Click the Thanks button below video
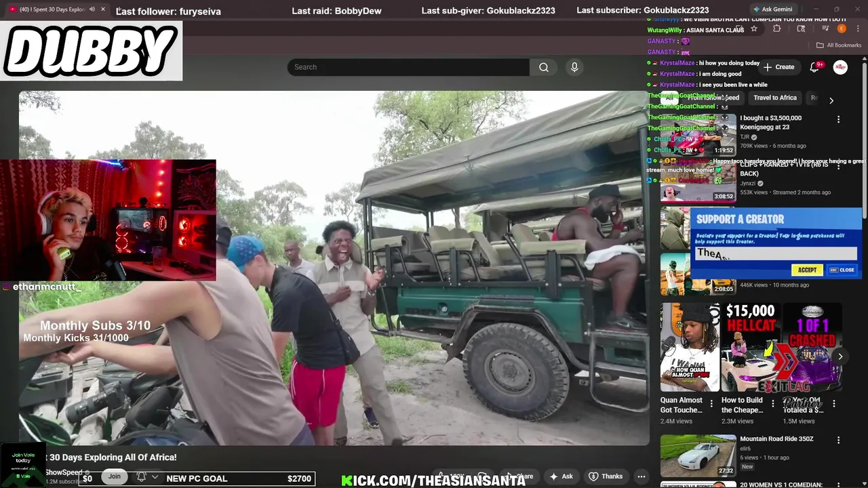 [606, 476]
